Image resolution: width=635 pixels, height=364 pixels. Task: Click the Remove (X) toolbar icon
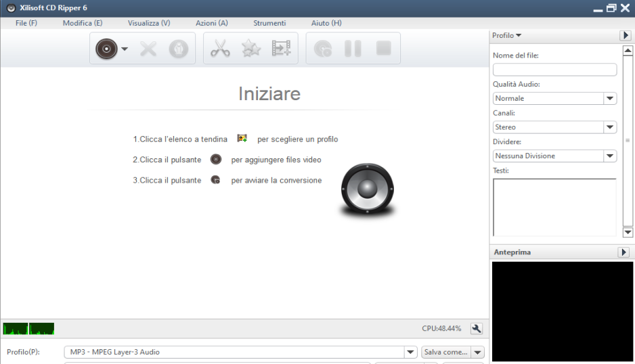coord(148,49)
